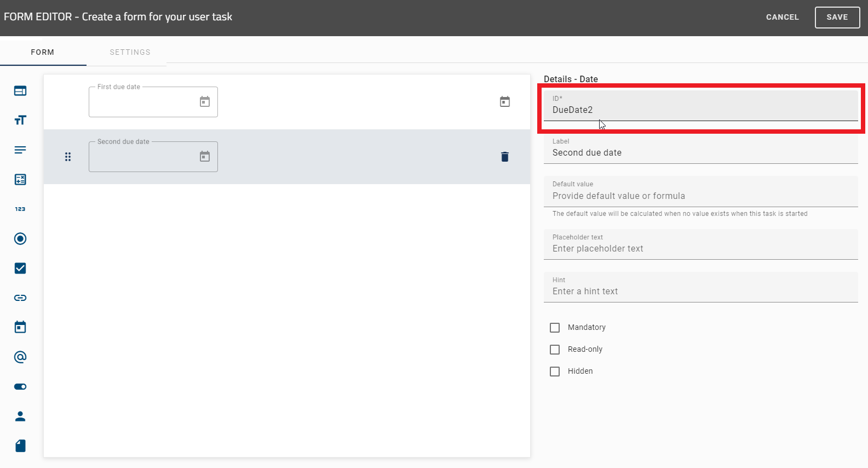Enable the Read-only checkbox
The image size is (868, 468).
(x=555, y=350)
